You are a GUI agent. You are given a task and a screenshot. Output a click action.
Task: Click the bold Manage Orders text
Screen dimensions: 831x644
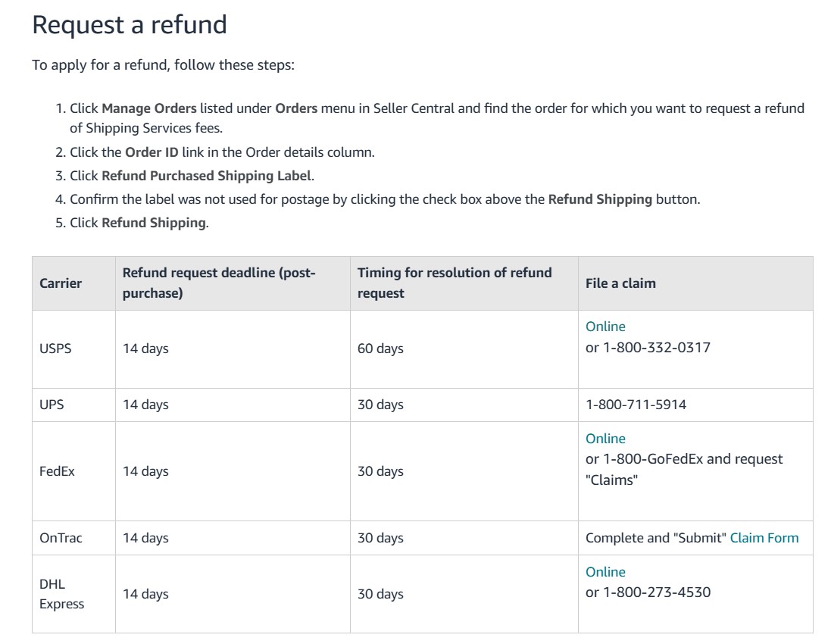tap(149, 108)
